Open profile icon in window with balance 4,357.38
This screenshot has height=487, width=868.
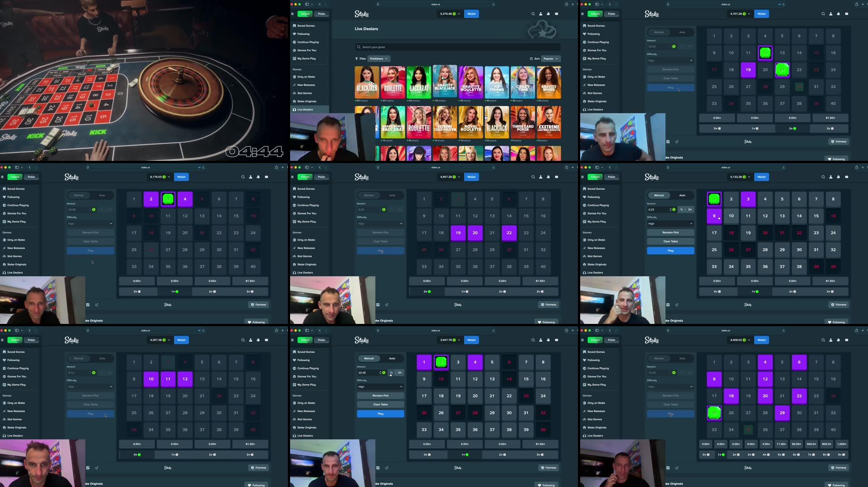pyautogui.click(x=251, y=340)
